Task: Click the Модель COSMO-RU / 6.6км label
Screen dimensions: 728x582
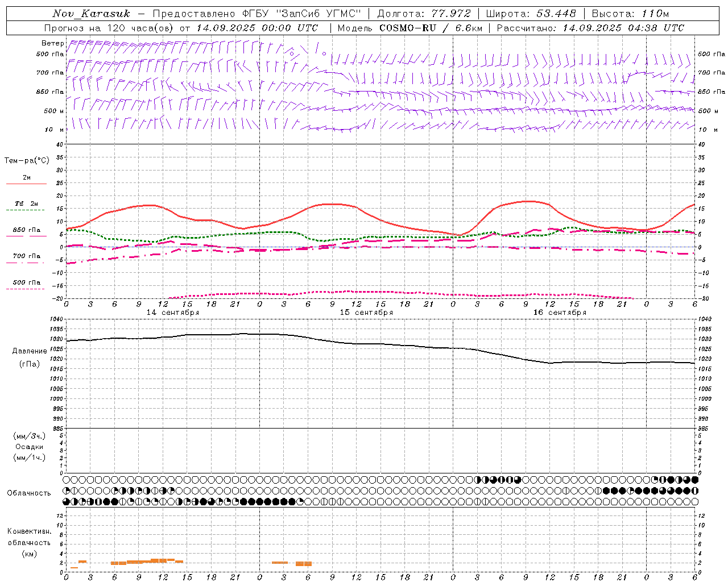Action: pyautogui.click(x=410, y=28)
